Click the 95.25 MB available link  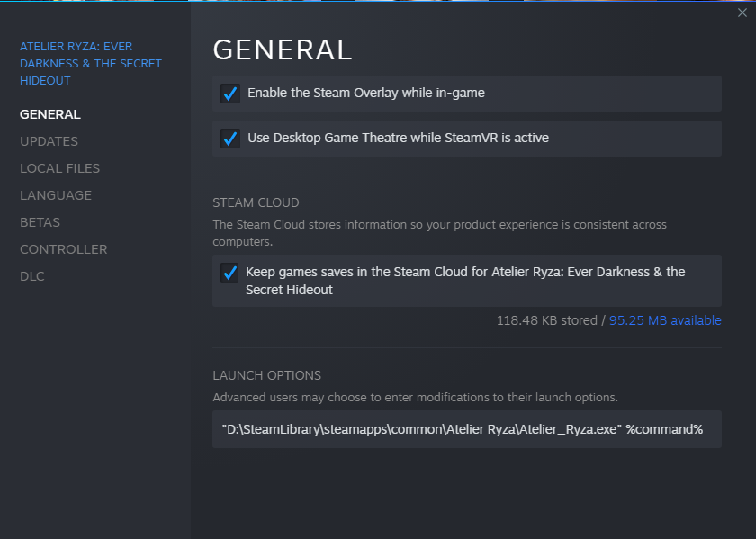click(665, 320)
